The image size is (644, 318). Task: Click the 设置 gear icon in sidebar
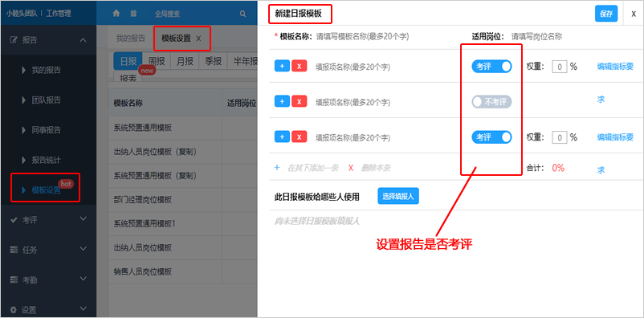click(14, 310)
